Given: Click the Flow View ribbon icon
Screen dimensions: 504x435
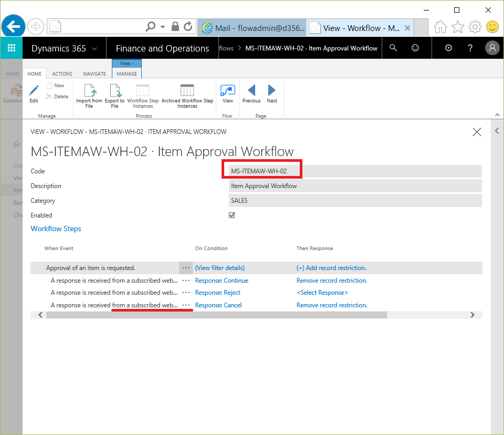Looking at the screenshot, I should click(x=227, y=94).
